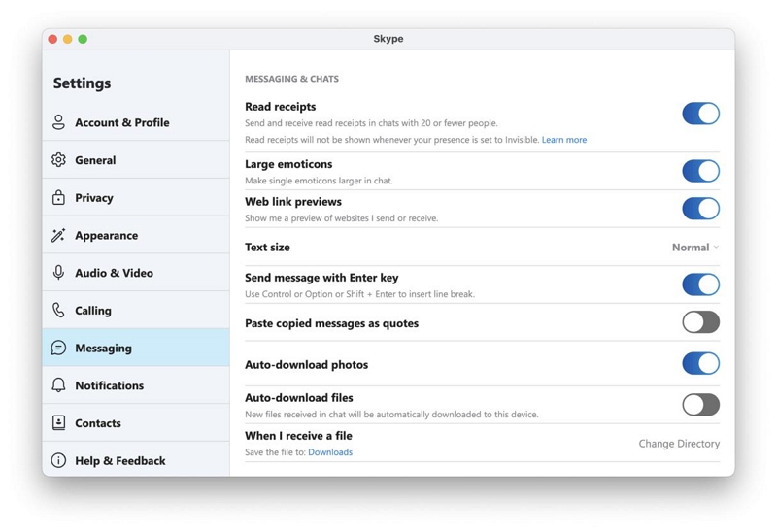Click the Privacy padlock icon

click(x=58, y=197)
